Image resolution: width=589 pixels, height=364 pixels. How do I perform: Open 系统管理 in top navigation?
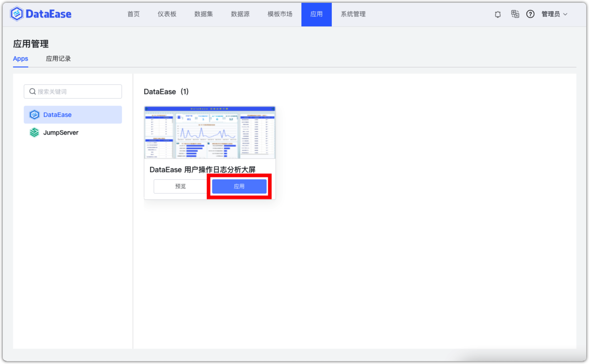click(x=353, y=14)
